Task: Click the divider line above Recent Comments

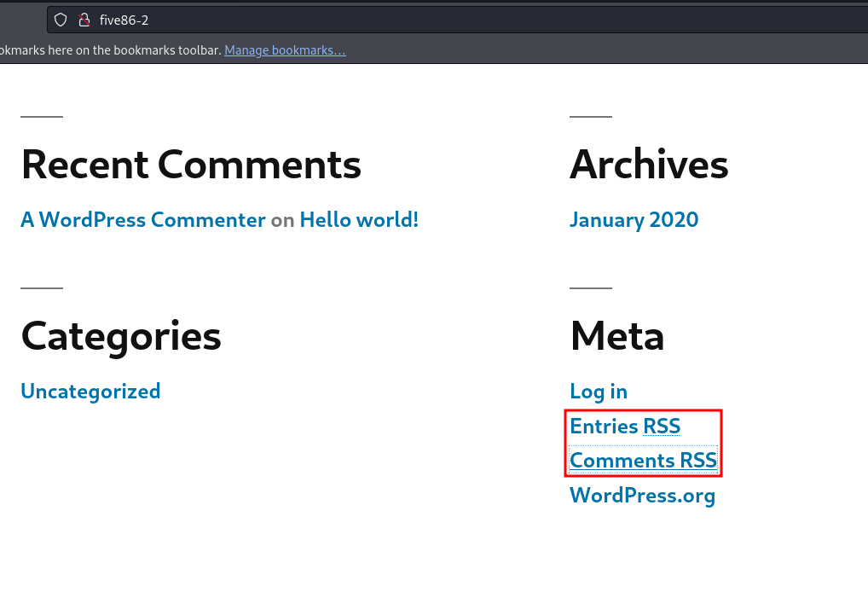Action: tap(42, 116)
